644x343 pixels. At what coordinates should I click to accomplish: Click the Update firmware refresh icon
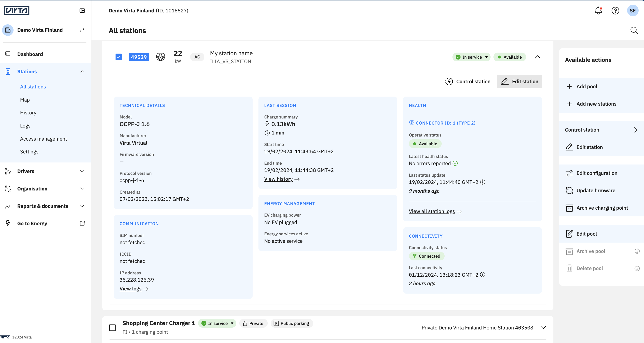pyautogui.click(x=569, y=190)
